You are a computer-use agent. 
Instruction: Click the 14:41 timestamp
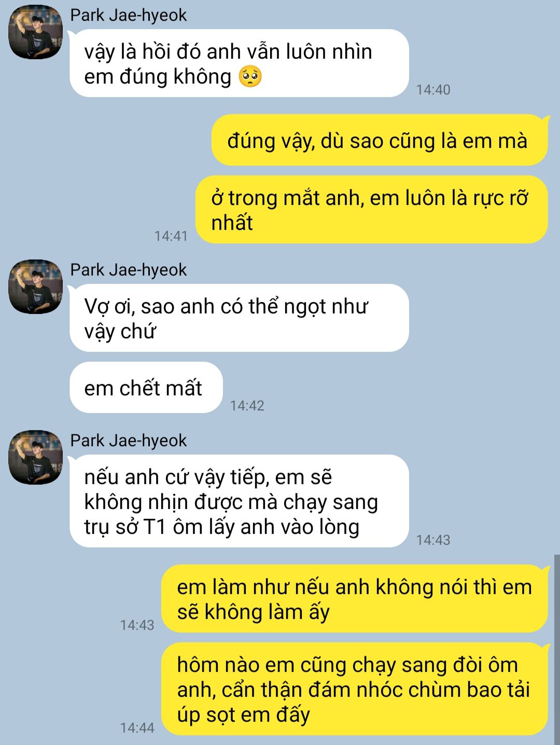coord(171,236)
